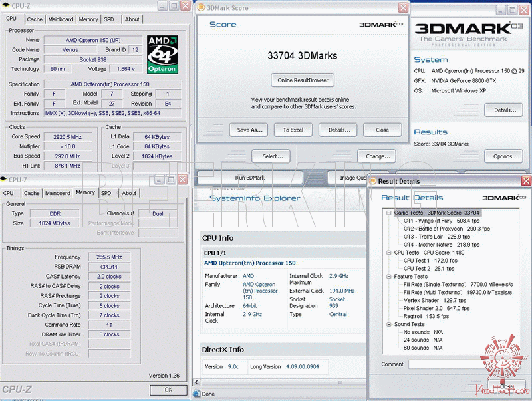Select the CPU Test 1 row
Viewport: 532px width, 401px height.
430,261
